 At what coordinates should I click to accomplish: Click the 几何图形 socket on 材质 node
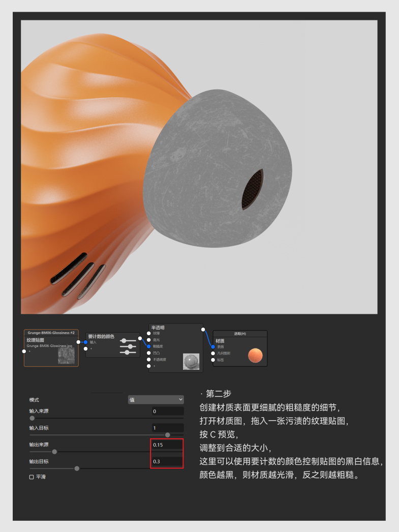(x=213, y=353)
